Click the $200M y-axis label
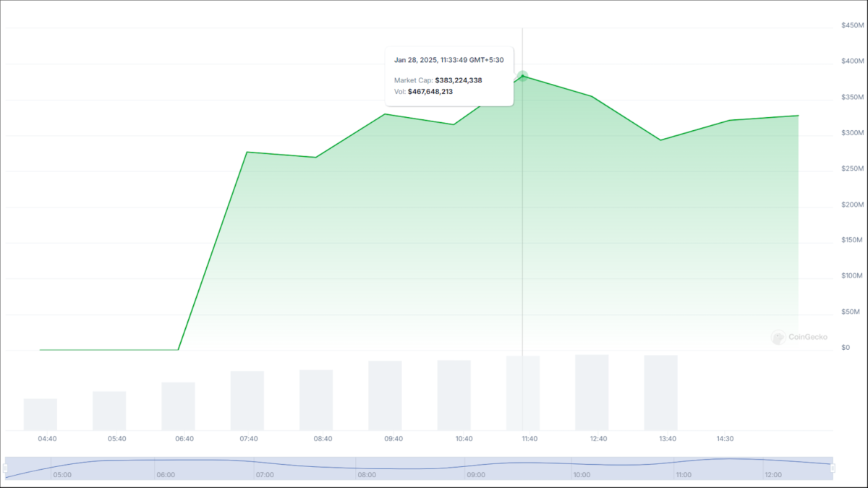 point(850,205)
